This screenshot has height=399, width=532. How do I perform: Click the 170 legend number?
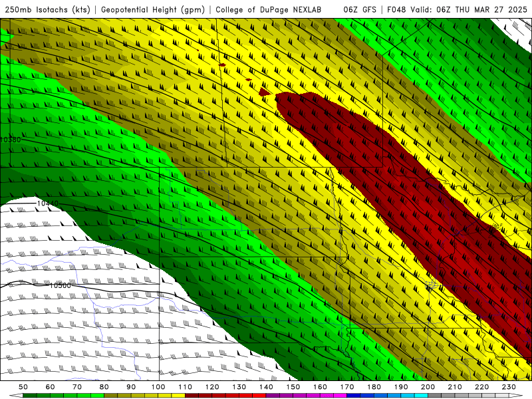pyautogui.click(x=347, y=387)
